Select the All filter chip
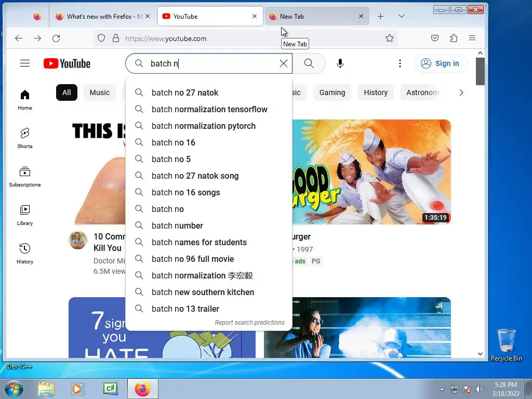Viewport: 532px width, 399px height. point(66,92)
